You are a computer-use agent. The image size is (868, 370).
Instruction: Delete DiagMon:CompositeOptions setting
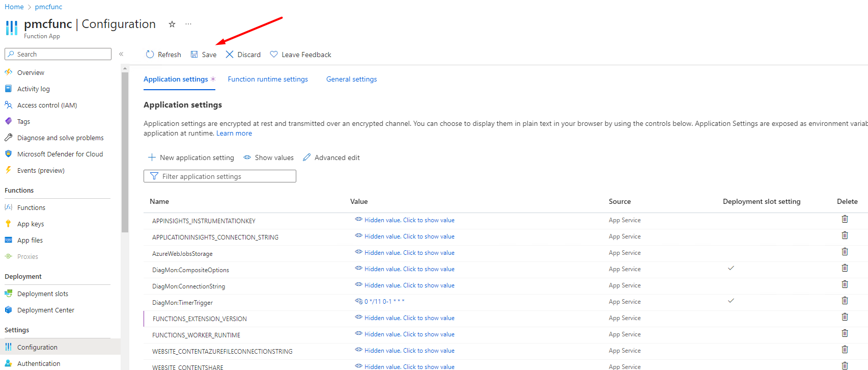(845, 268)
